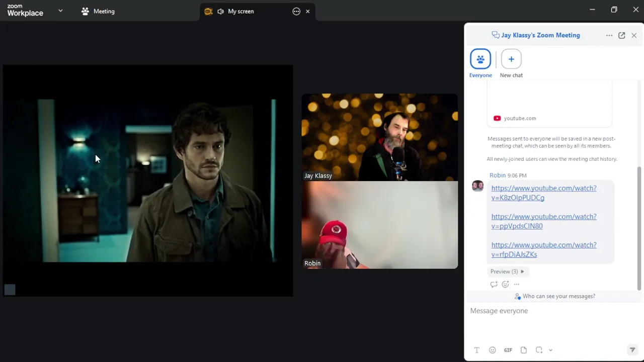Close the meeting chat panel
The width and height of the screenshot is (644, 362).
click(x=634, y=35)
